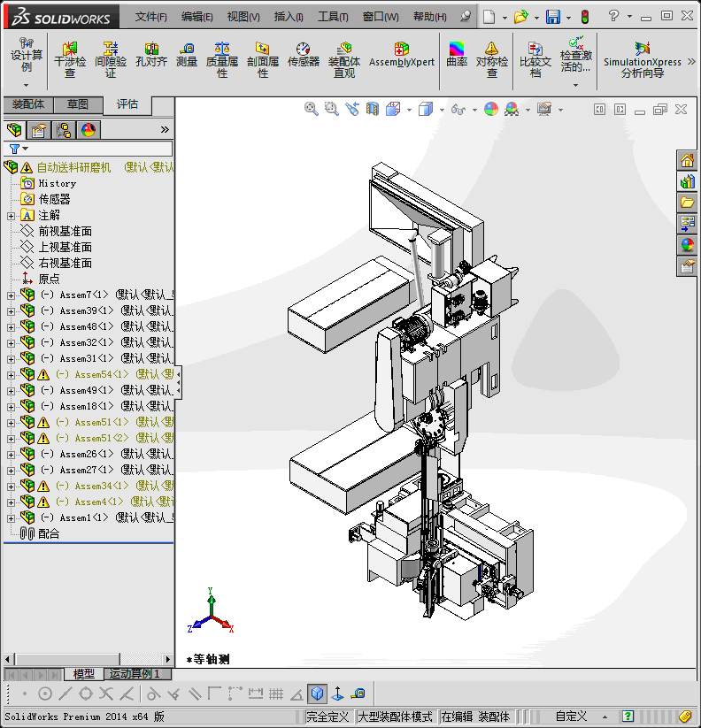701x728 pixels.
Task: Open ConfigurationManager tab icon
Action: (x=64, y=130)
